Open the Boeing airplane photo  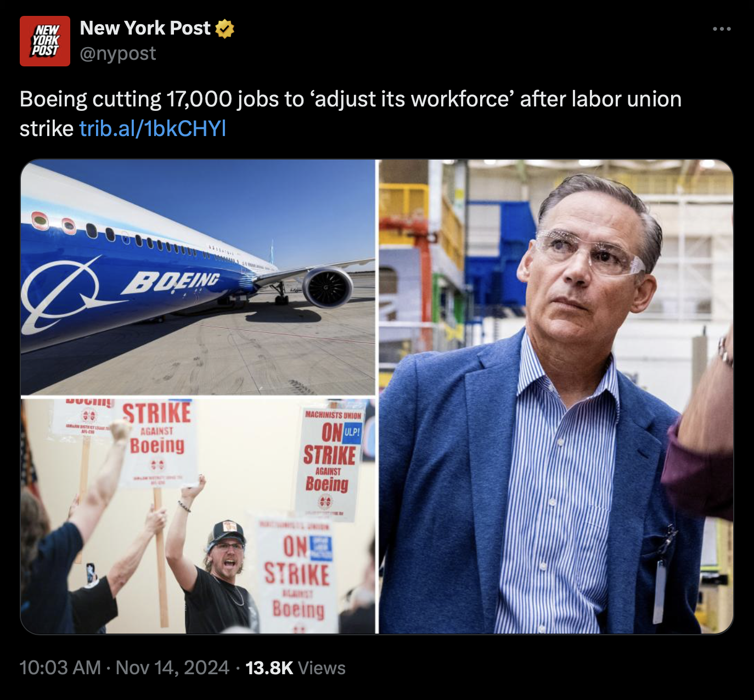[x=198, y=277]
